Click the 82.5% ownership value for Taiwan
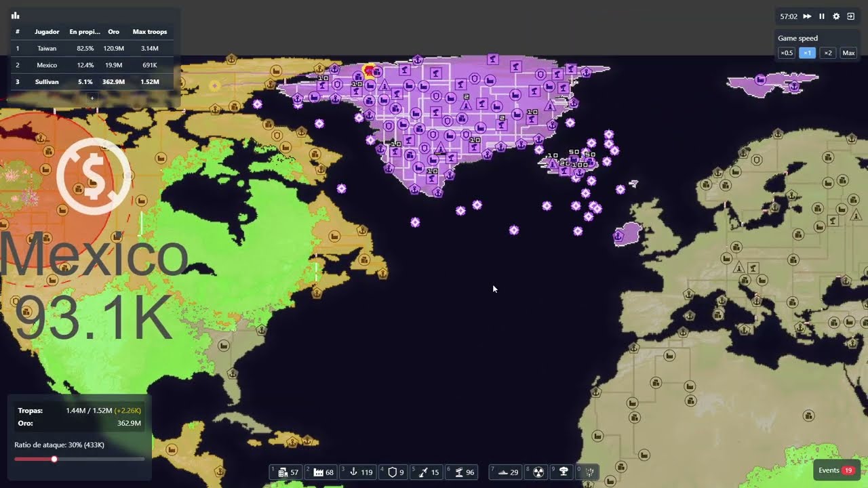 pyautogui.click(x=85, y=49)
